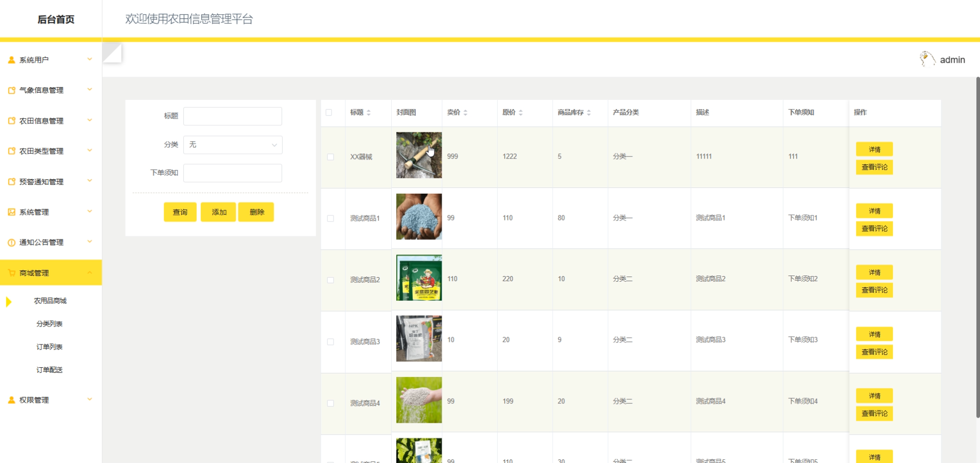This screenshot has height=463, width=980.
Task: Click the 通知公告管理 info icon
Action: (x=11, y=243)
